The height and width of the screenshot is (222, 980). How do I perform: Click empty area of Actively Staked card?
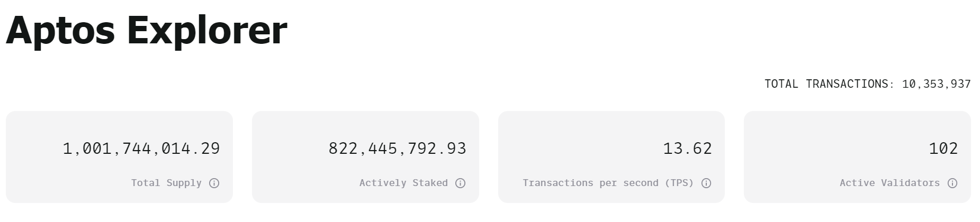(x=286, y=159)
